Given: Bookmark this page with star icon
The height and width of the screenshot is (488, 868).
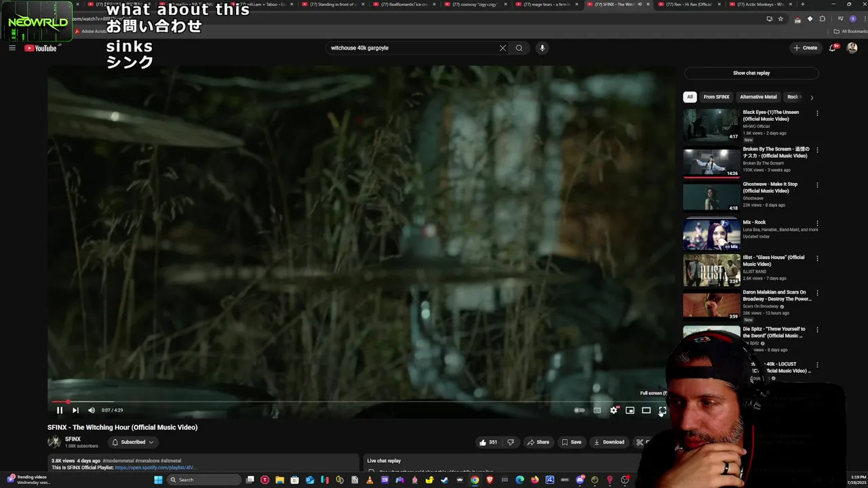Looking at the screenshot, I should 781,19.
